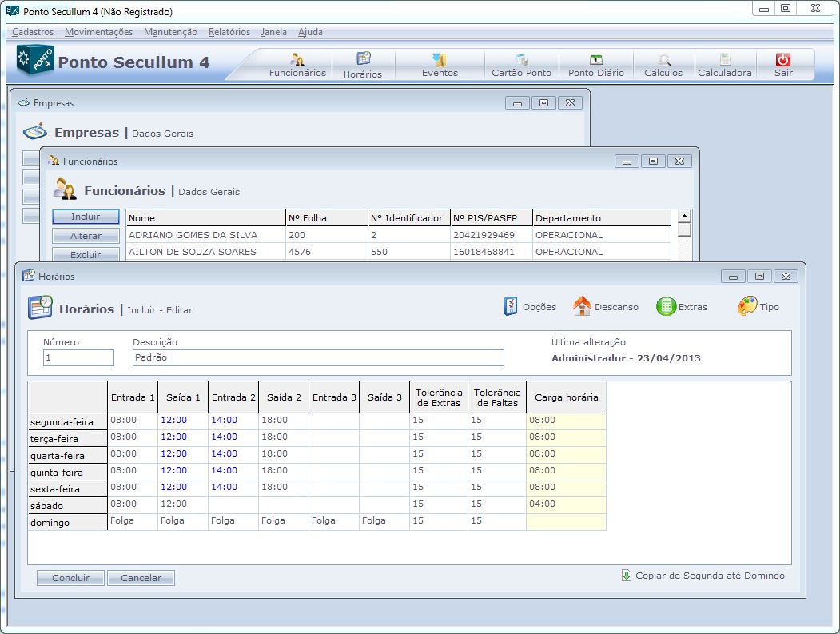
Task: Click the Concluir button
Action: [x=70, y=578]
